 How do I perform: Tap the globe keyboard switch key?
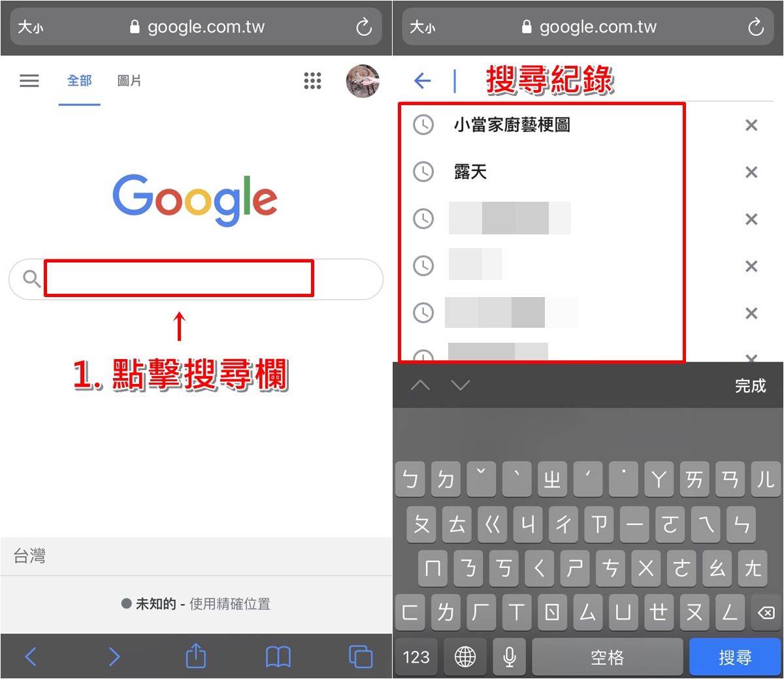click(x=465, y=657)
